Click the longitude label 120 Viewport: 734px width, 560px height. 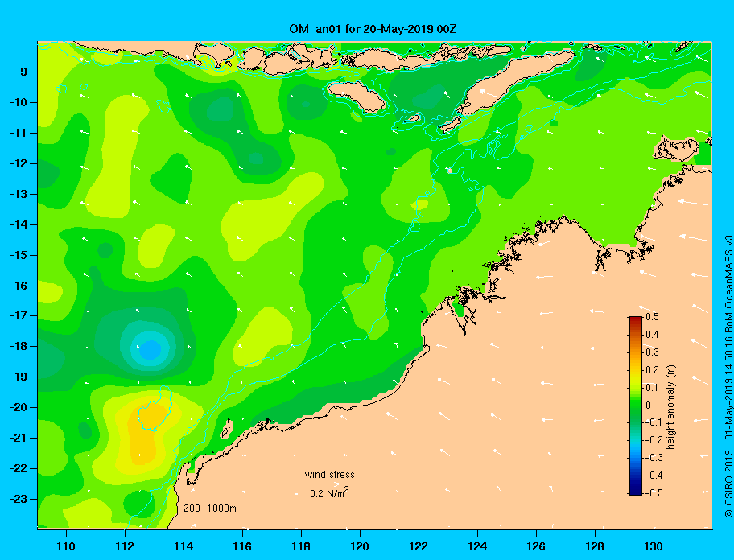pos(360,546)
